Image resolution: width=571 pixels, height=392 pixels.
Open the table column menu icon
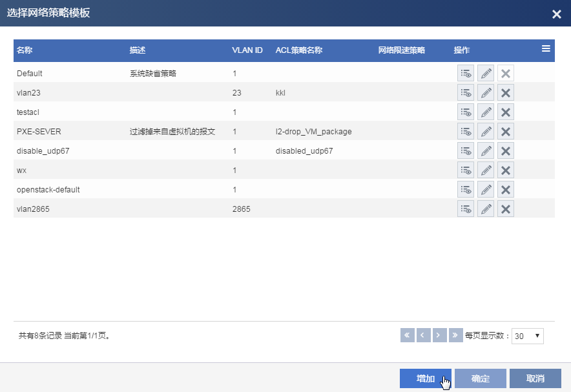click(546, 49)
